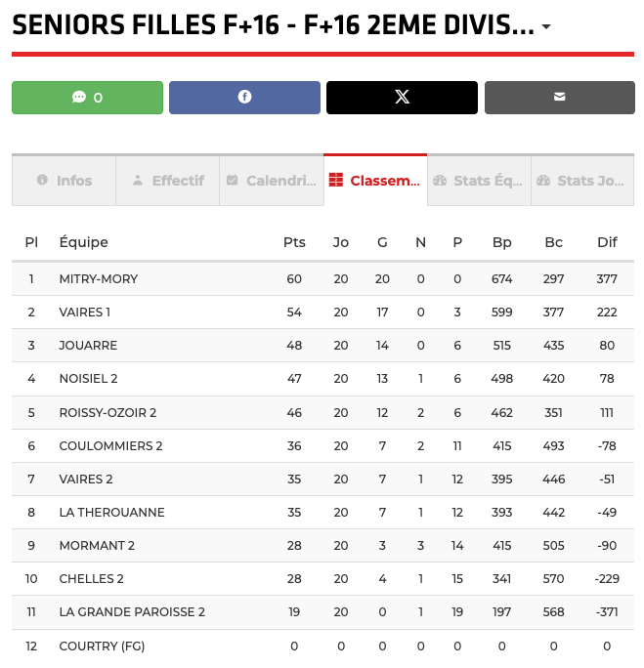The image size is (644, 668).
Task: Open the Stats Équipe tab
Action: click(479, 181)
